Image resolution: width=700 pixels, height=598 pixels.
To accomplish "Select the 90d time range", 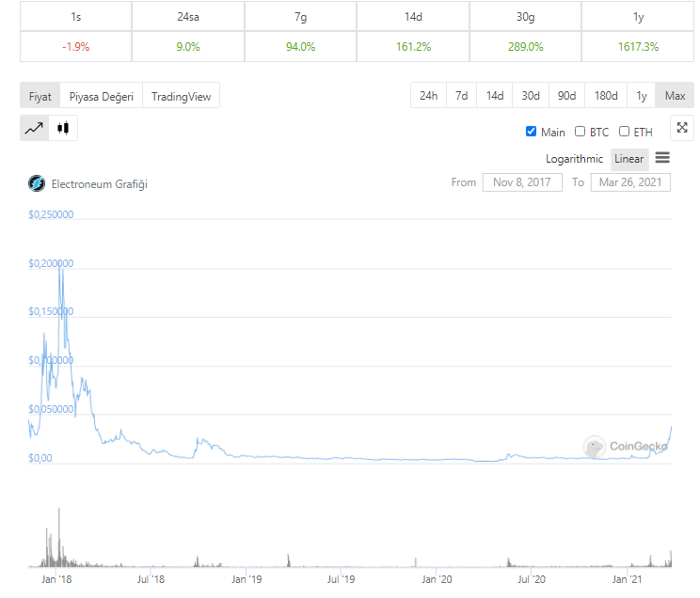I will tap(566, 96).
